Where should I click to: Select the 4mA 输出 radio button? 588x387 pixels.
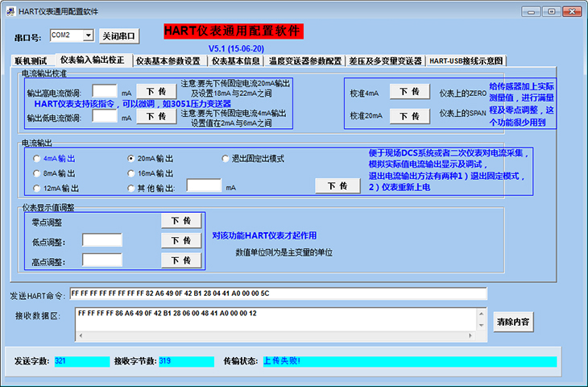(x=37, y=159)
